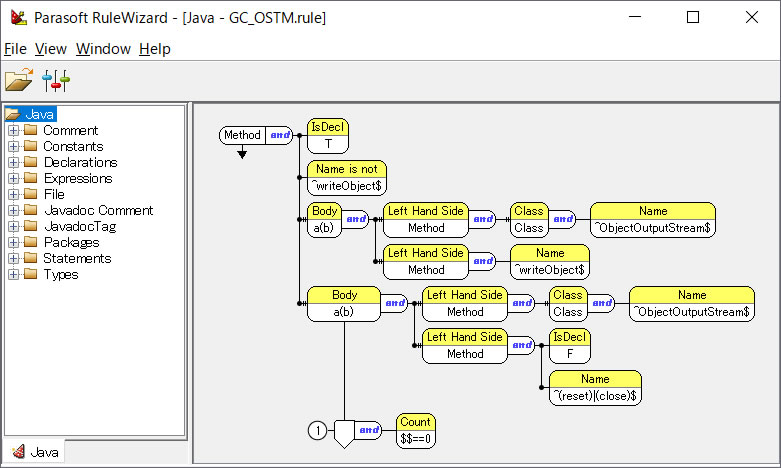Select Packages folder icon
Screen dimensions: 781x468
tap(31, 242)
